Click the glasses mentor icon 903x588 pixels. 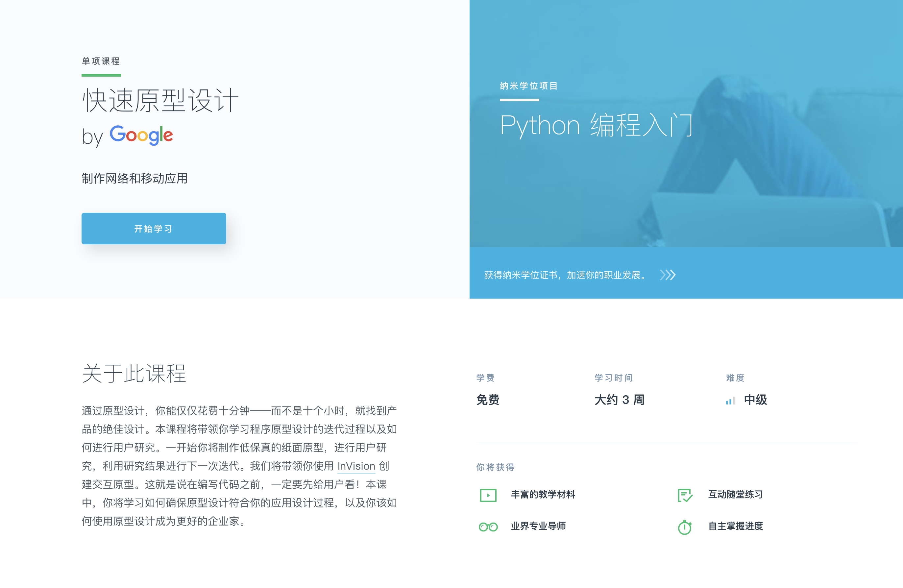coord(488,527)
